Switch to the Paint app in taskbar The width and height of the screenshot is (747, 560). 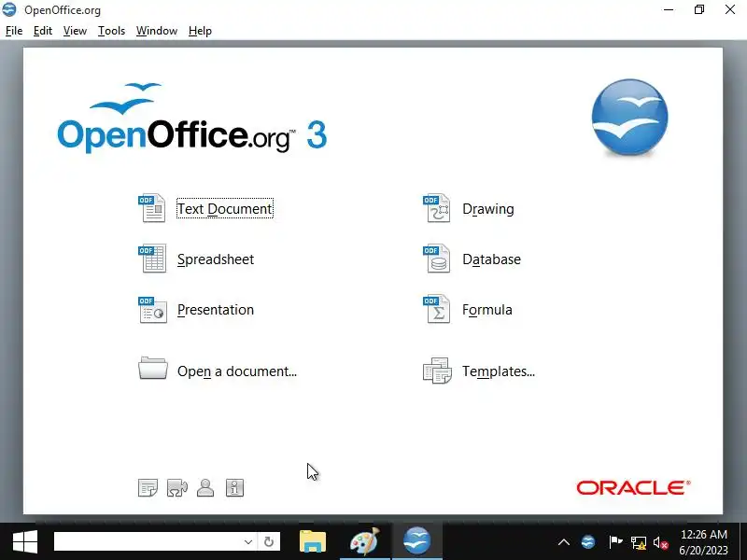click(x=364, y=542)
